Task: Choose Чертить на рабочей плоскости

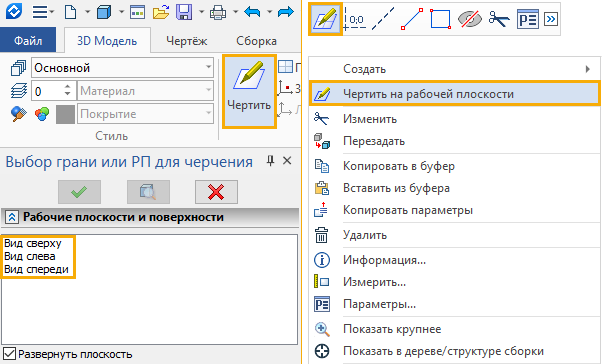Action: point(455,94)
